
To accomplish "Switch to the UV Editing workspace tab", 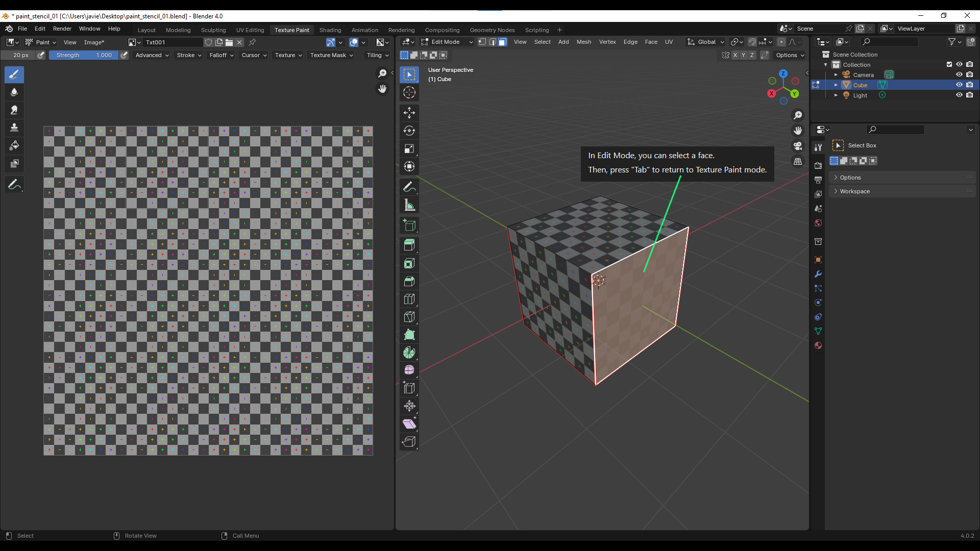I will 250,30.
